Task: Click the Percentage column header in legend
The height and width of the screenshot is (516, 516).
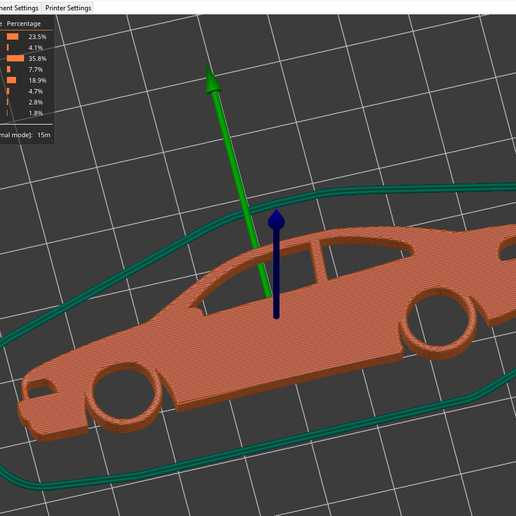Action: pyautogui.click(x=24, y=24)
